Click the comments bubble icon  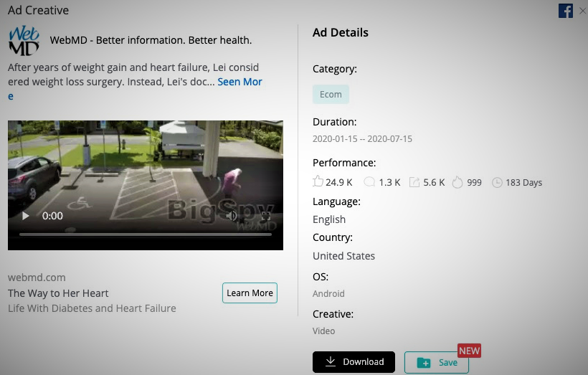click(369, 182)
